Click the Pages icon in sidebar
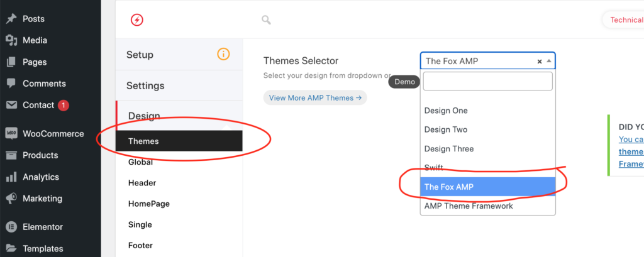The width and height of the screenshot is (644, 257). point(11,62)
